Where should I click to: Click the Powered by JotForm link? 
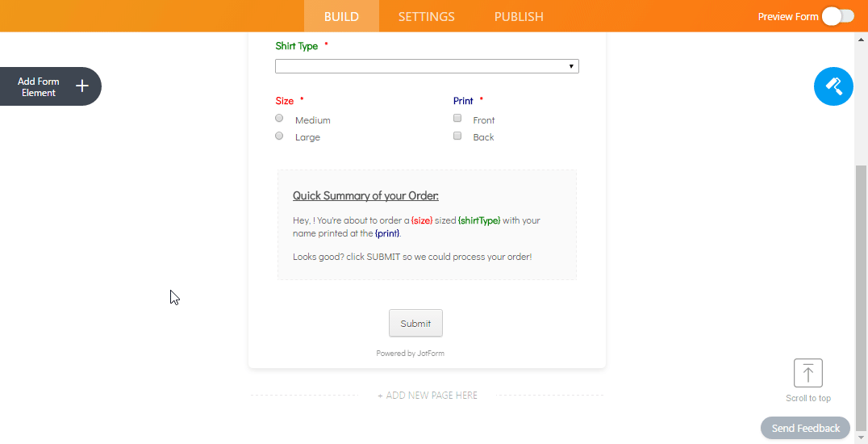(x=410, y=353)
